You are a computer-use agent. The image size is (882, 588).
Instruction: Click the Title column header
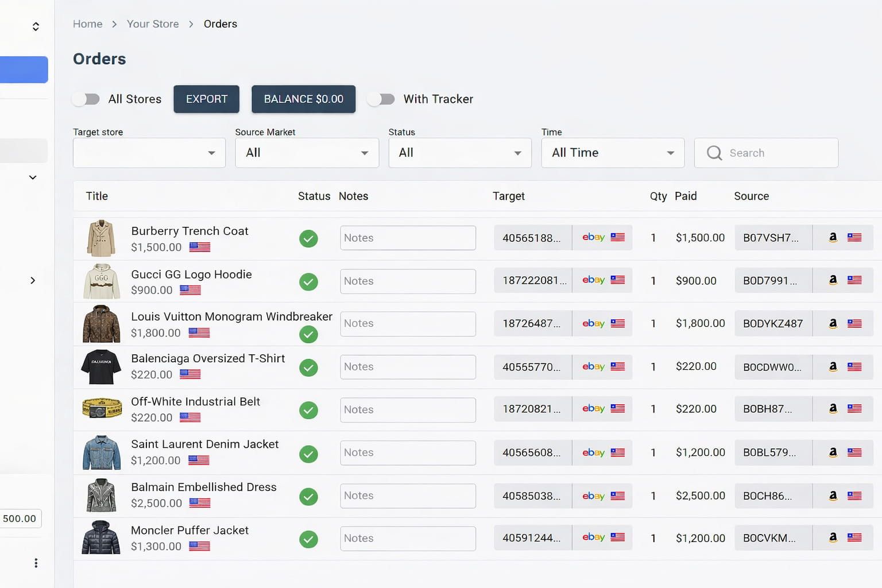[97, 196]
